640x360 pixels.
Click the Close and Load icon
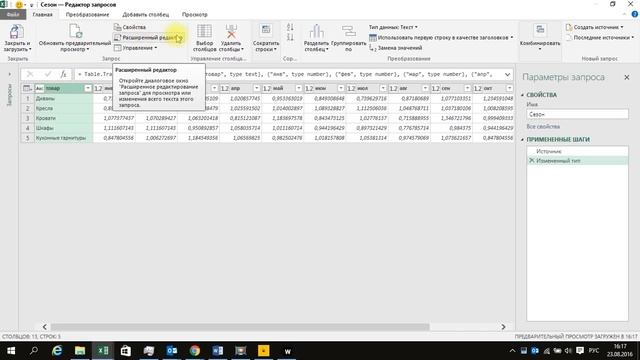(17, 32)
